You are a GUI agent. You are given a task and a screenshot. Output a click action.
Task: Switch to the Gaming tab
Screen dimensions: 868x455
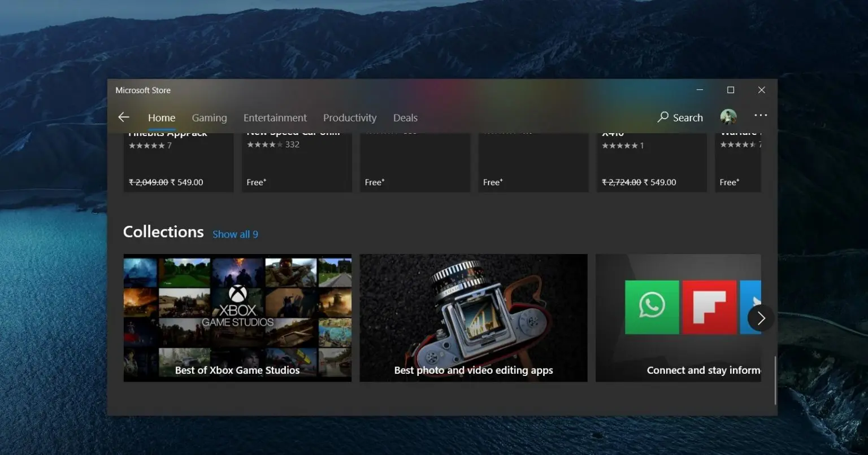click(x=209, y=118)
